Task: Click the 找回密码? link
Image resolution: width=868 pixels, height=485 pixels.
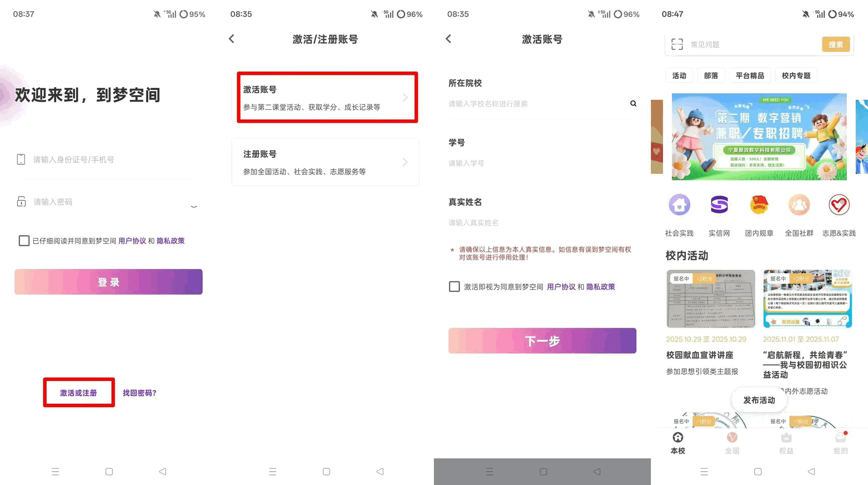Action: (139, 393)
